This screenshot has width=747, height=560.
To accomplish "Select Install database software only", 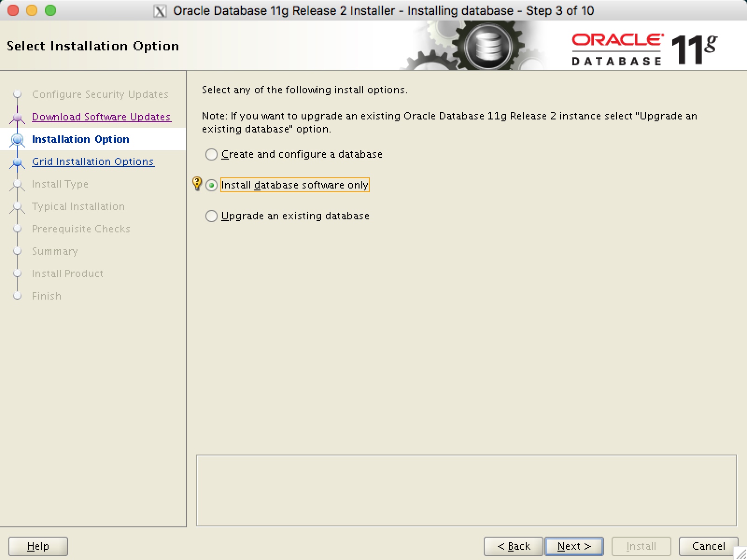I will point(211,185).
